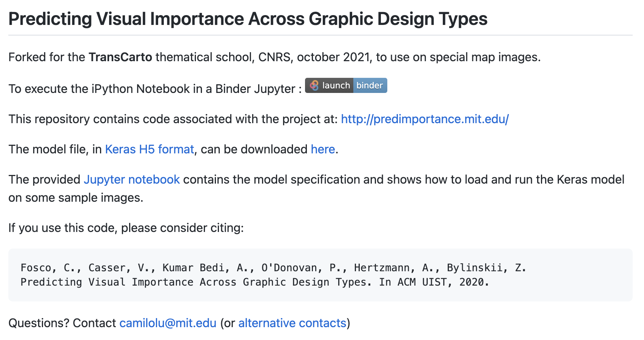Click the blue "binder" section of the badge

pyautogui.click(x=370, y=85)
